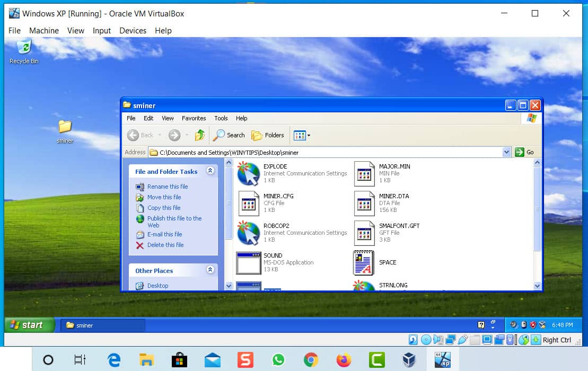Select the SMALFONT.GFT file icon
Screen dimensions: 588x371
coord(364,233)
